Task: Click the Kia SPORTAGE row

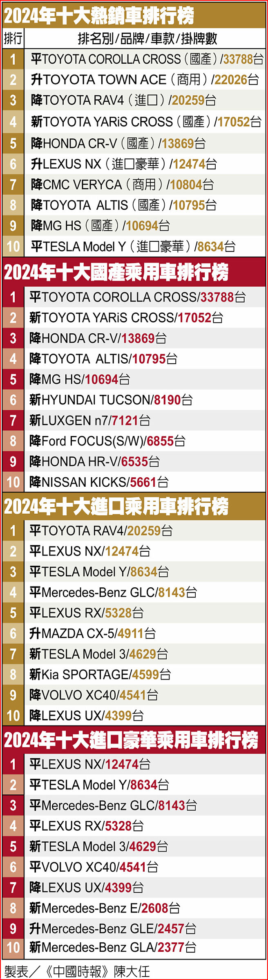Action: [100, 674]
